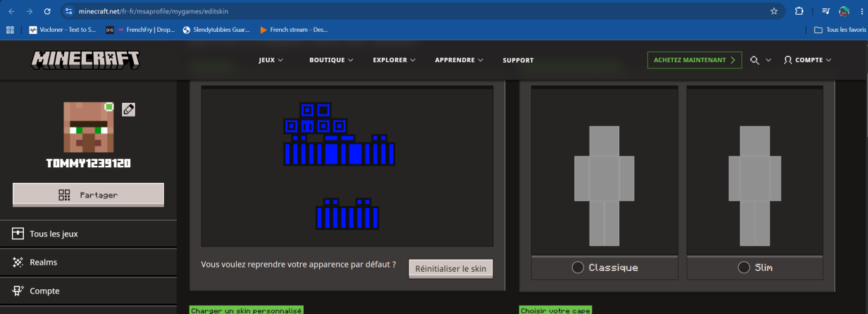868x314 pixels.
Task: Click the Minecraft logo
Action: click(x=85, y=60)
